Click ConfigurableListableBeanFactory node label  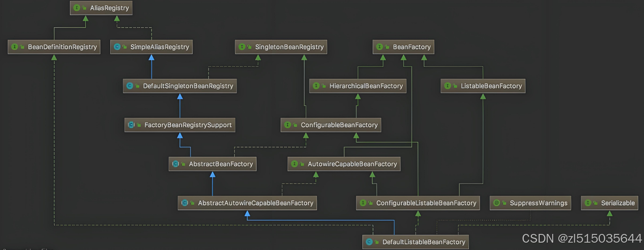(426, 203)
